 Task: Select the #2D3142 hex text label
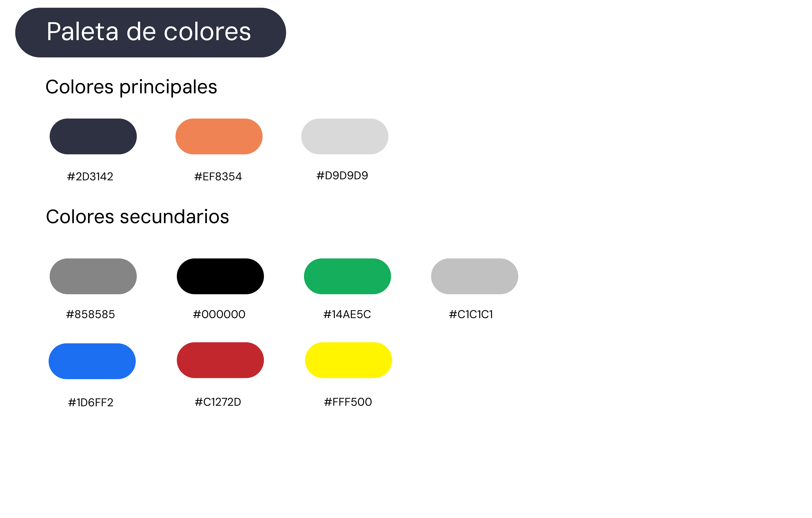click(90, 177)
